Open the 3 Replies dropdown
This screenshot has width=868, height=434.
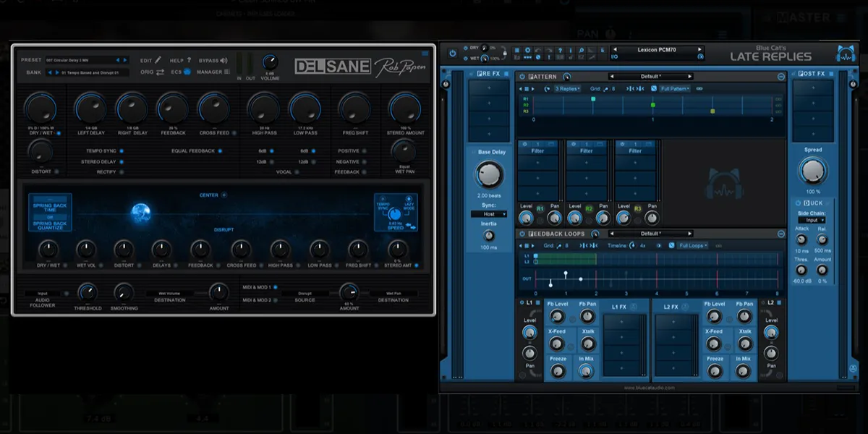(x=568, y=89)
